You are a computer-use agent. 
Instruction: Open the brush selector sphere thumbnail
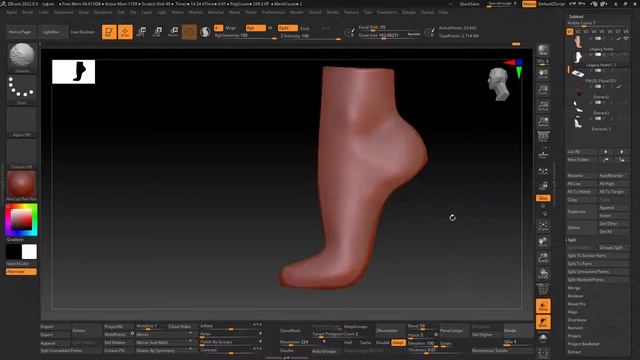coord(21,57)
